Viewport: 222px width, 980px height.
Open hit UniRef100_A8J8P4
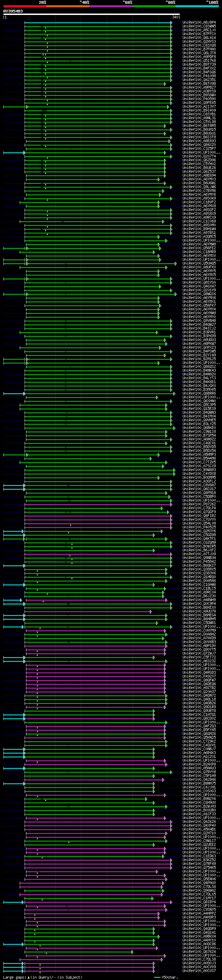(x=199, y=23)
